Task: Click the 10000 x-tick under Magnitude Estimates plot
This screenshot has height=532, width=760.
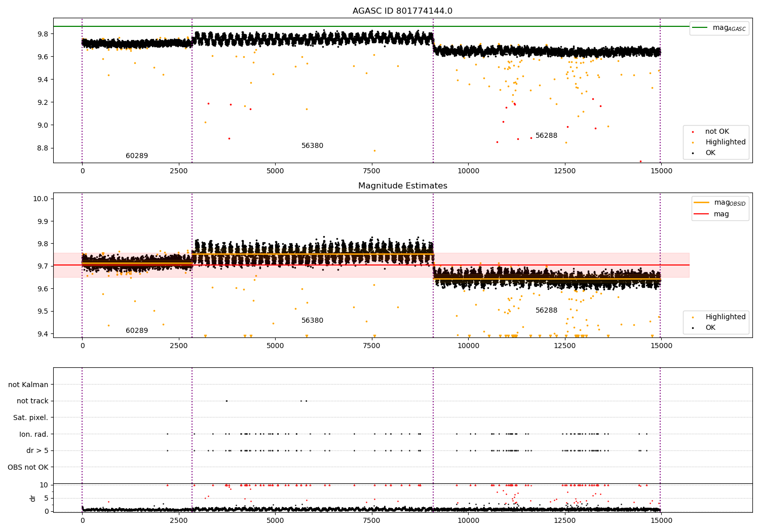Action: pos(468,346)
